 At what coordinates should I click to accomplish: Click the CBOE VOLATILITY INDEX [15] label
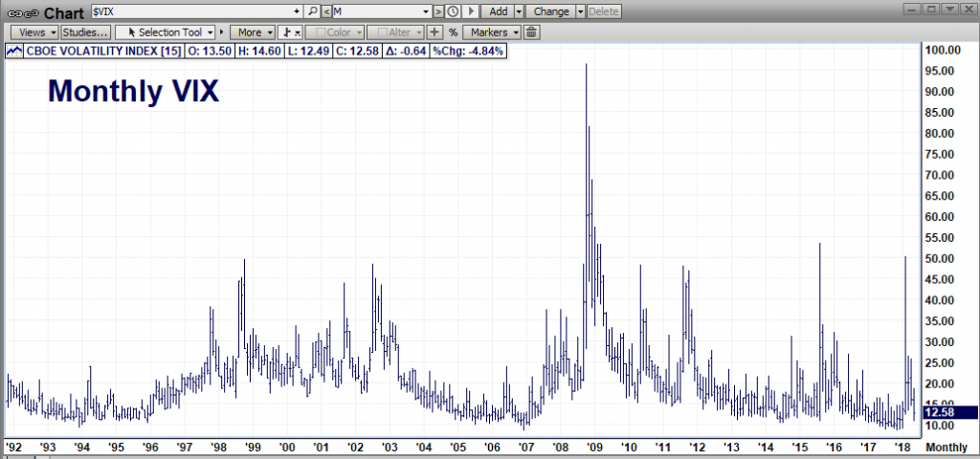(103, 52)
